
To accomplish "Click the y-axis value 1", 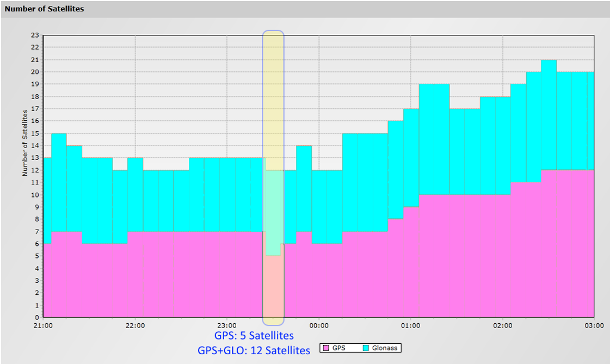I will [x=38, y=305].
